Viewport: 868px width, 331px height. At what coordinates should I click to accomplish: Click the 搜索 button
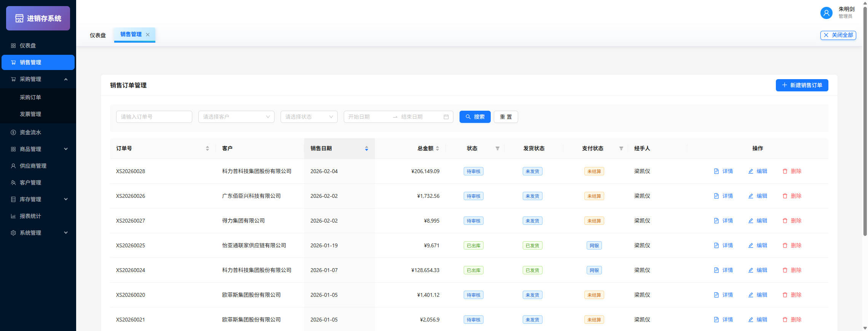475,117
